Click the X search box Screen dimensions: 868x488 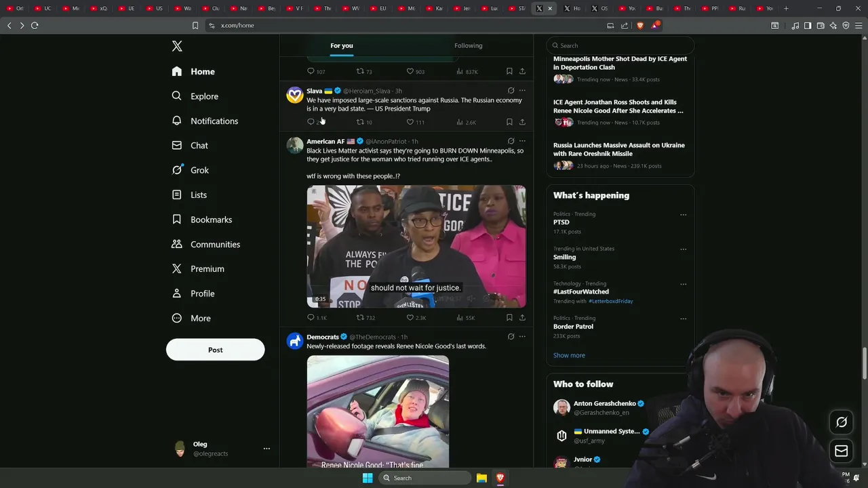coord(620,45)
